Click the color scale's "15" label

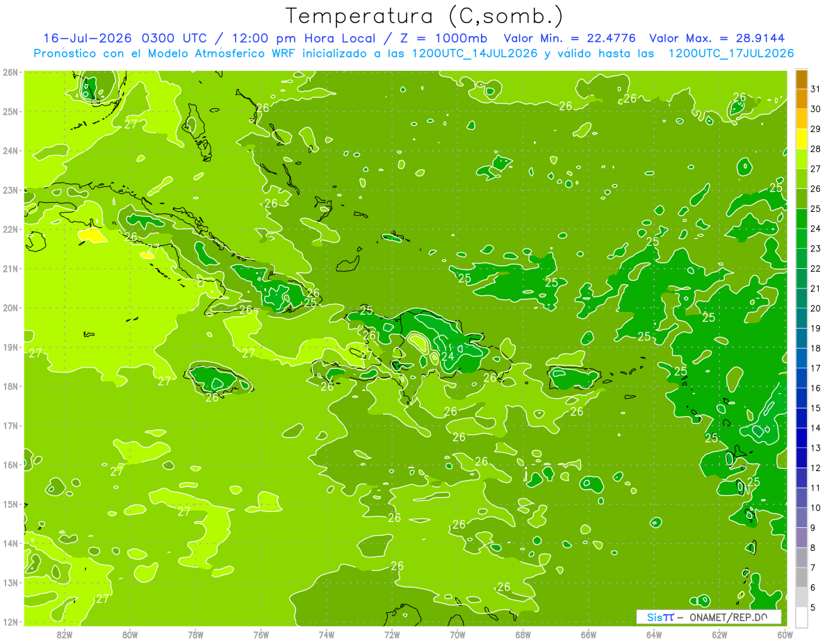coord(816,408)
